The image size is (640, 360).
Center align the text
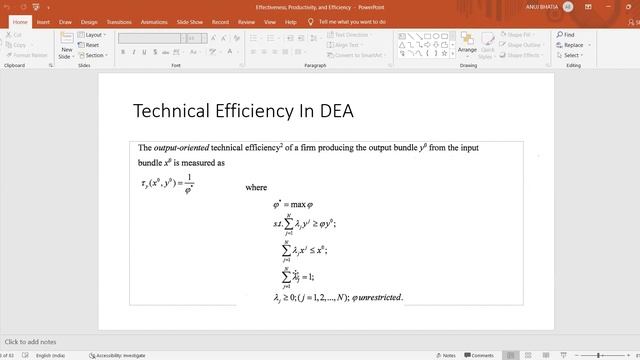click(x=264, y=52)
